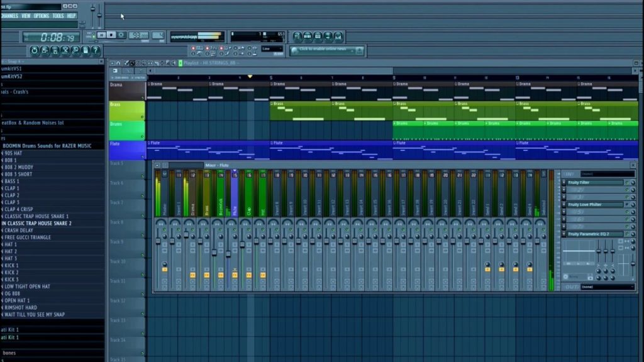This screenshot has height=362, width=644.
Task: Click the render to audio shortcut icon
Action: click(x=55, y=50)
